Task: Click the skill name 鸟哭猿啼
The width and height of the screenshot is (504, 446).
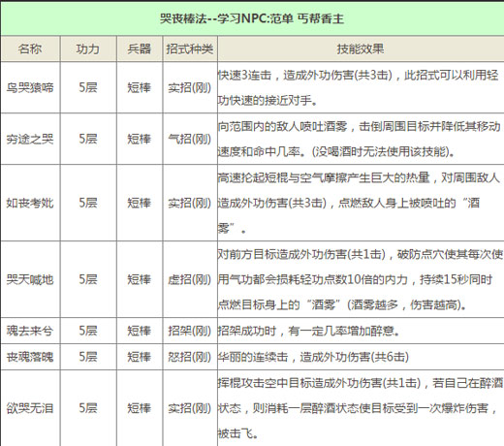Action: click(30, 87)
